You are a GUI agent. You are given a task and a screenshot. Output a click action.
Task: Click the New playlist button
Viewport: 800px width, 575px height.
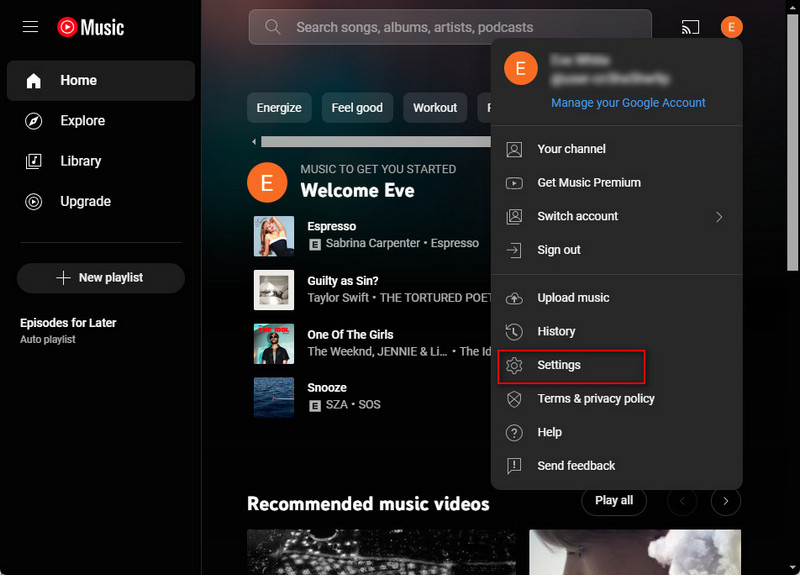[101, 278]
